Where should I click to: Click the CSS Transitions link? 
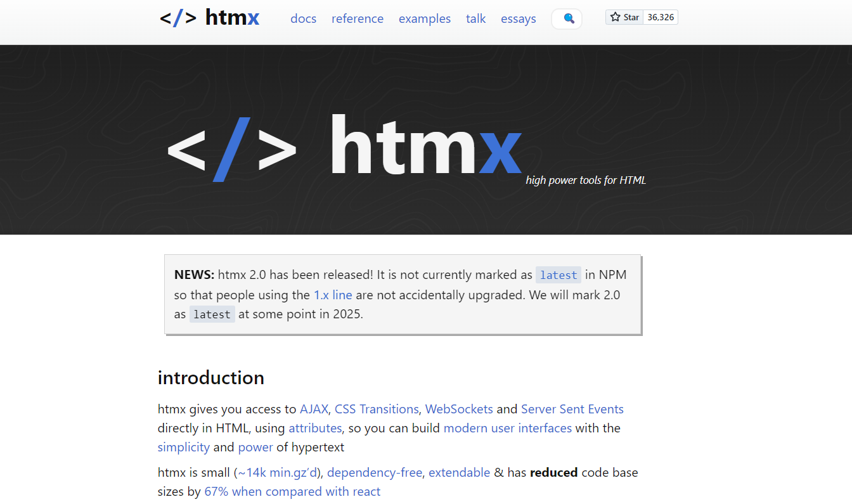(x=377, y=409)
